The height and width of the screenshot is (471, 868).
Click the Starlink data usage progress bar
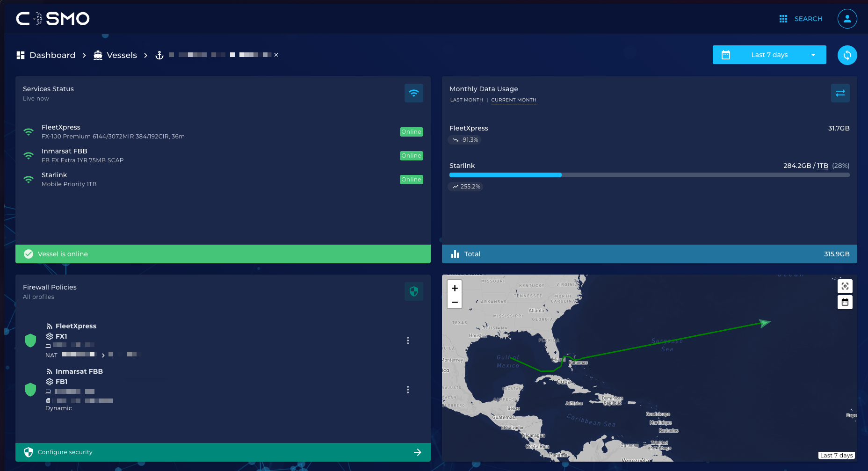point(649,175)
